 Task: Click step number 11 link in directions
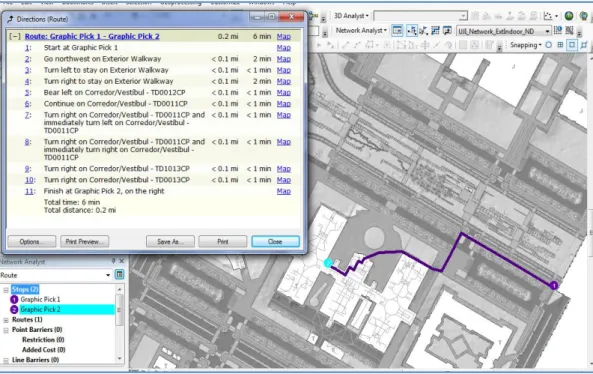[30, 191]
